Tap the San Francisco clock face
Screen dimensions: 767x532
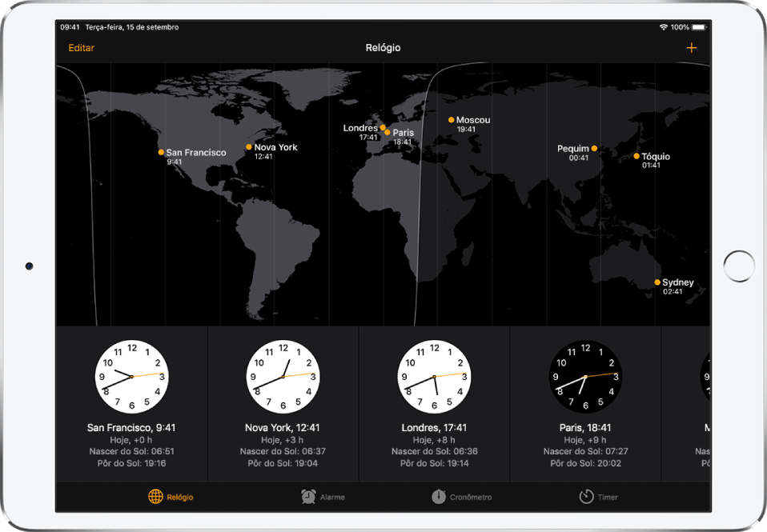click(x=131, y=376)
